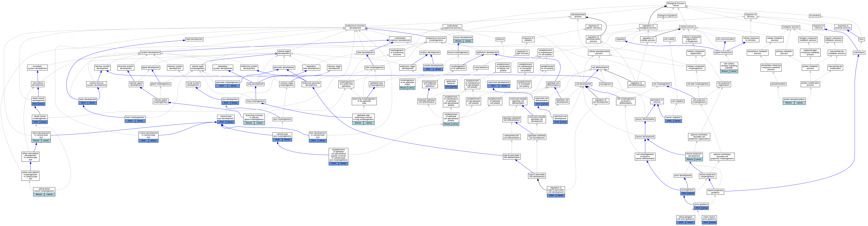Click the motor neuron axon guidance node
The image size is (868, 226).
click(709, 220)
